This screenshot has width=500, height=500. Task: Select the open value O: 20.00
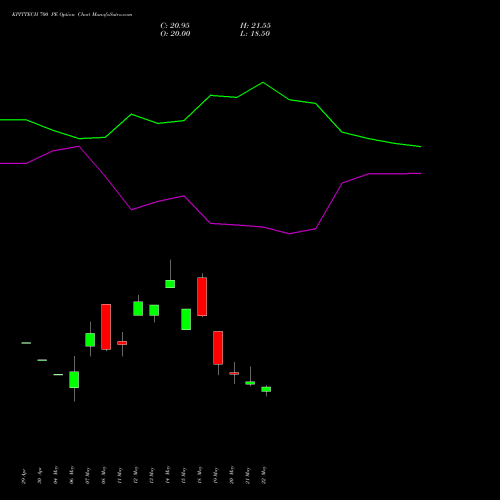coord(175,34)
